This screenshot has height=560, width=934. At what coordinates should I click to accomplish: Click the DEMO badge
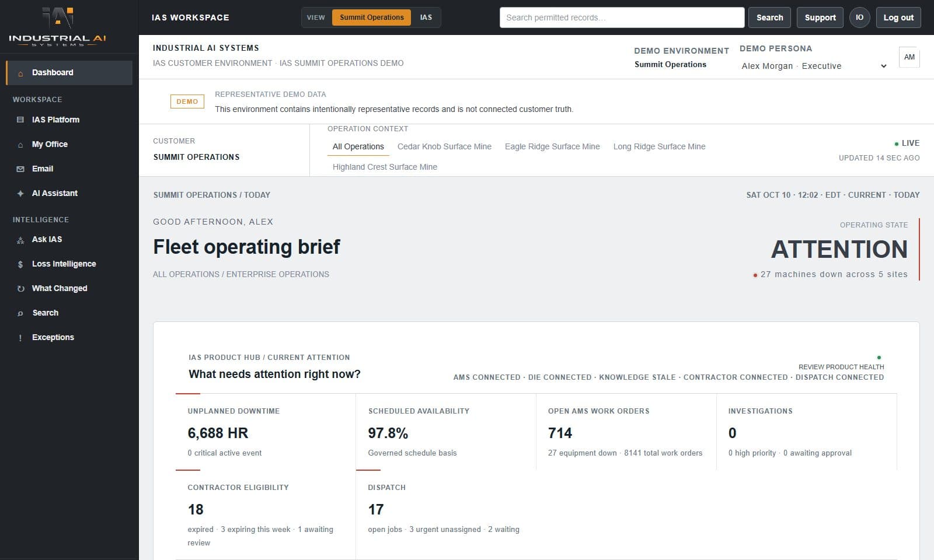point(187,101)
